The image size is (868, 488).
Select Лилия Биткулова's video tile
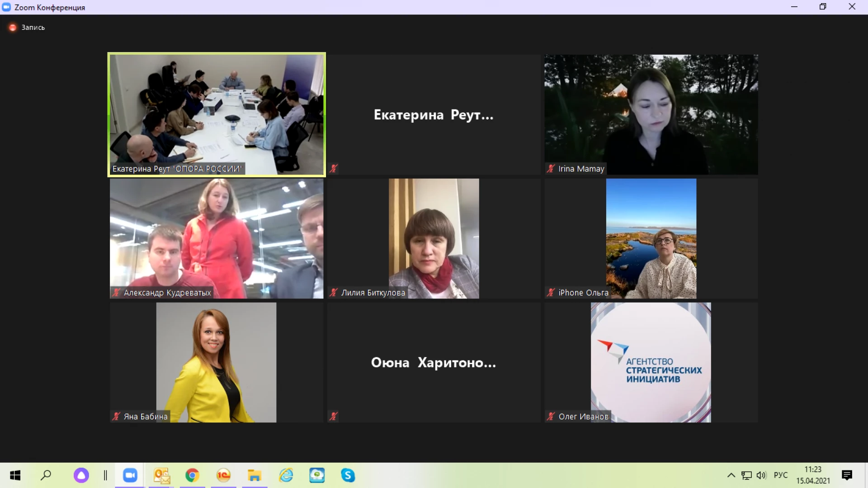coord(434,238)
